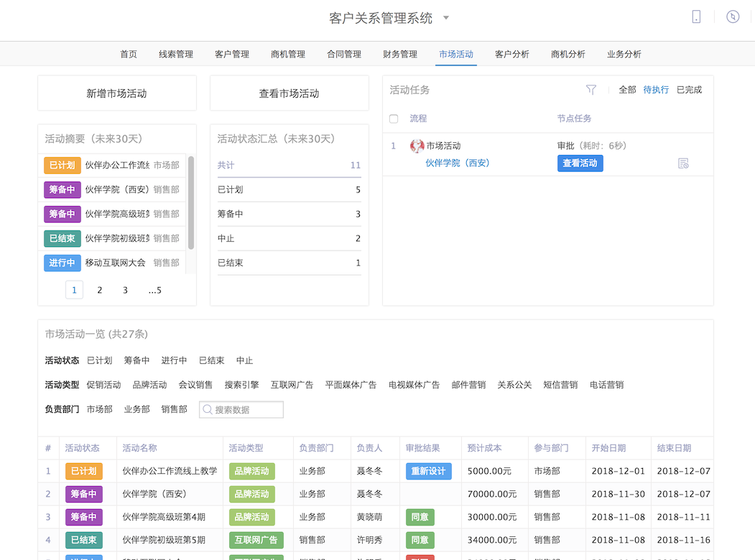Open the 合同管理 tab
The height and width of the screenshot is (560, 755).
coord(344,54)
